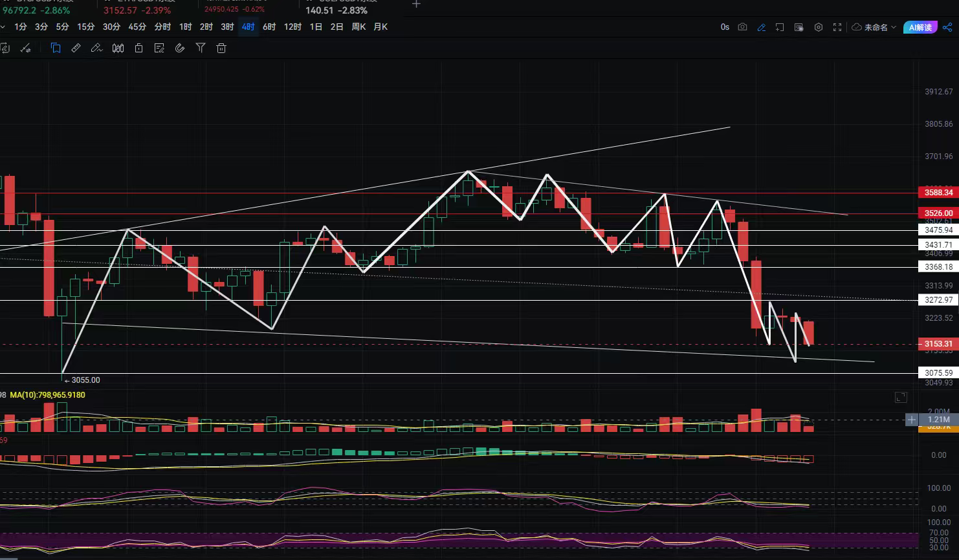Click the share icon
Image resolution: width=959 pixels, height=560 pixels.
coord(947,27)
